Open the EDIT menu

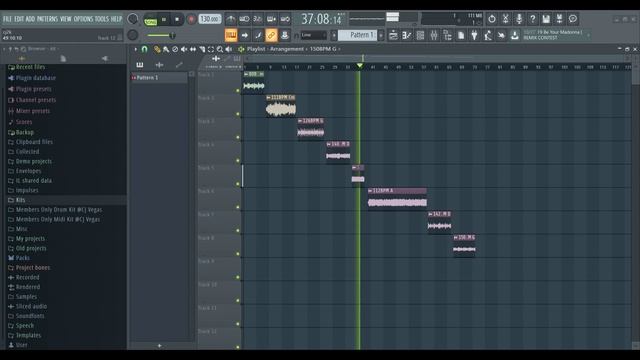tap(19, 19)
